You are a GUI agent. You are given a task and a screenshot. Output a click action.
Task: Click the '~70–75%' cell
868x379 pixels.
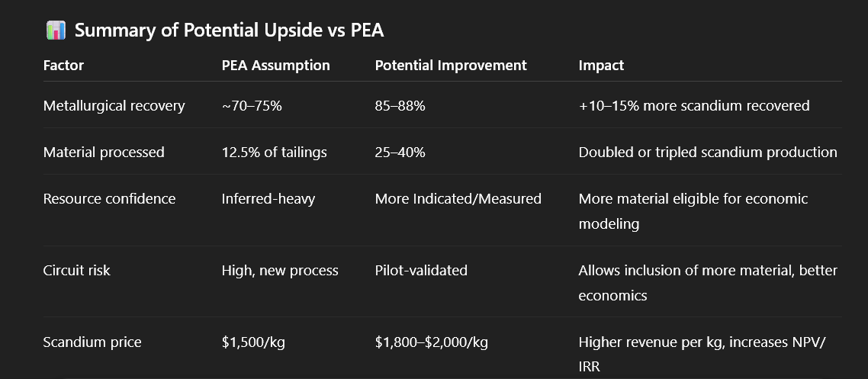click(252, 106)
